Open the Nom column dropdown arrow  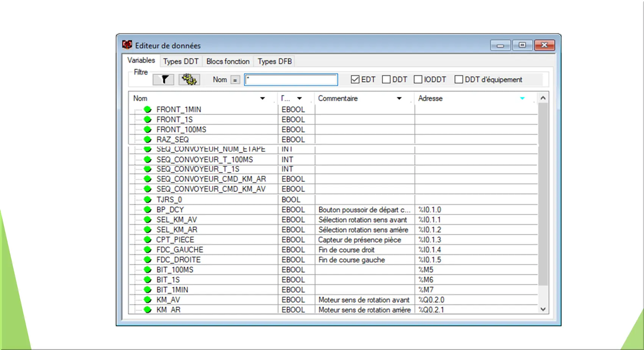(x=262, y=99)
